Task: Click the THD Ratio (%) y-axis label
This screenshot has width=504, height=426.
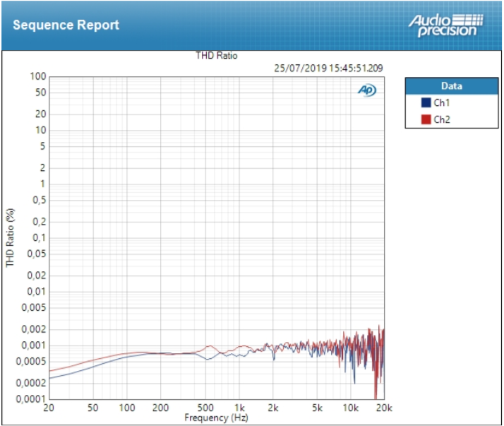Action: click(x=11, y=237)
